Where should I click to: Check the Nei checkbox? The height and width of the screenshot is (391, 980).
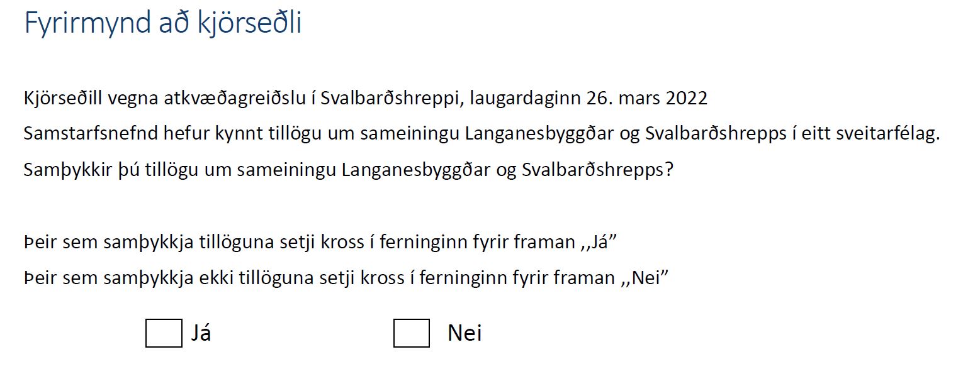(411, 333)
